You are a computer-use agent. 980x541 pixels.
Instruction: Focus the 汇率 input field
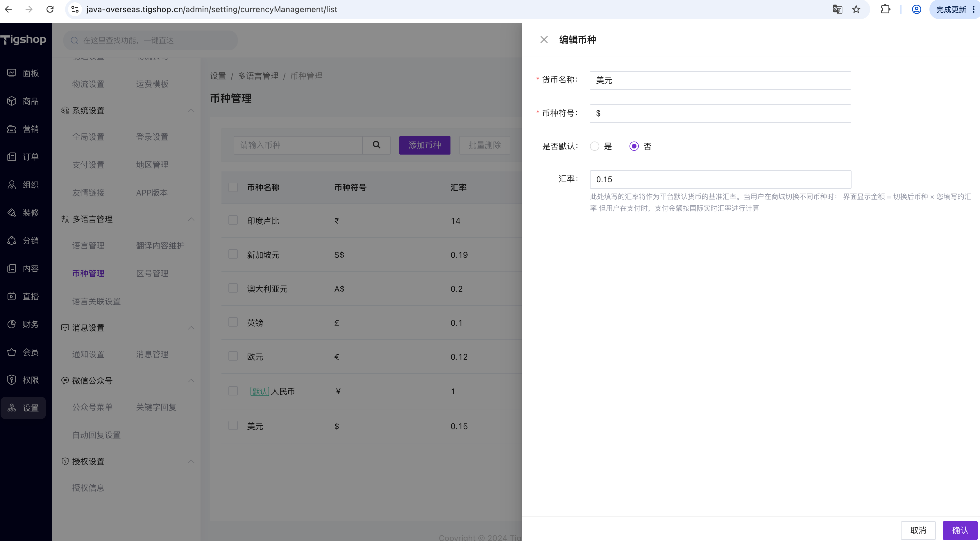click(720, 179)
